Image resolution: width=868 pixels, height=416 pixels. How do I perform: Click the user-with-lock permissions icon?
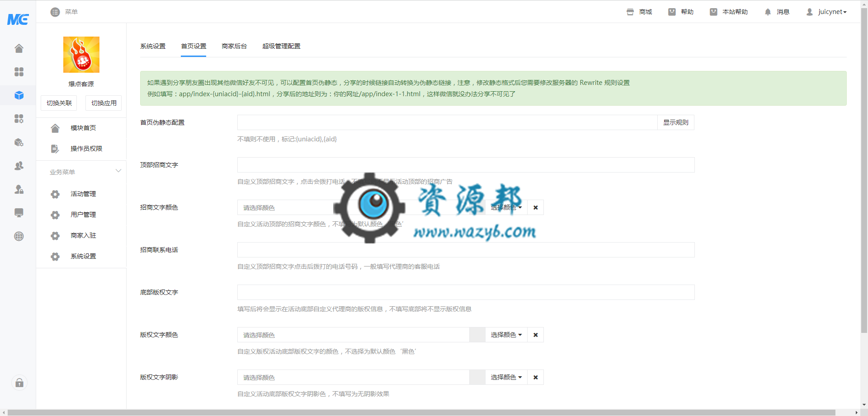click(19, 189)
